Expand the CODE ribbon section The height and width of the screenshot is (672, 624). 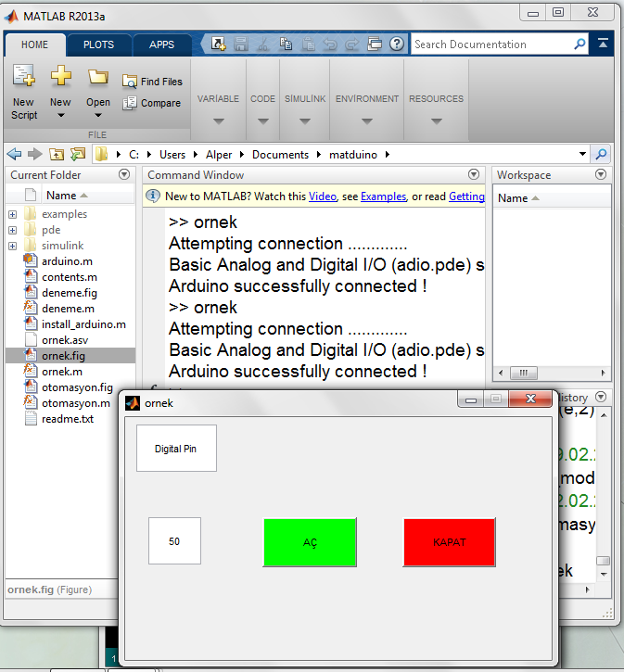click(262, 121)
